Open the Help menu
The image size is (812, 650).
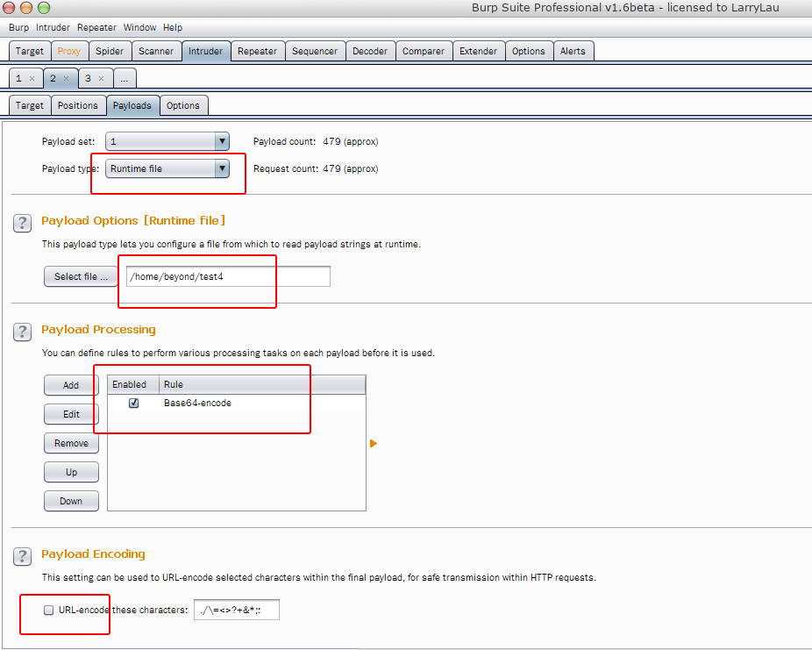click(x=173, y=27)
